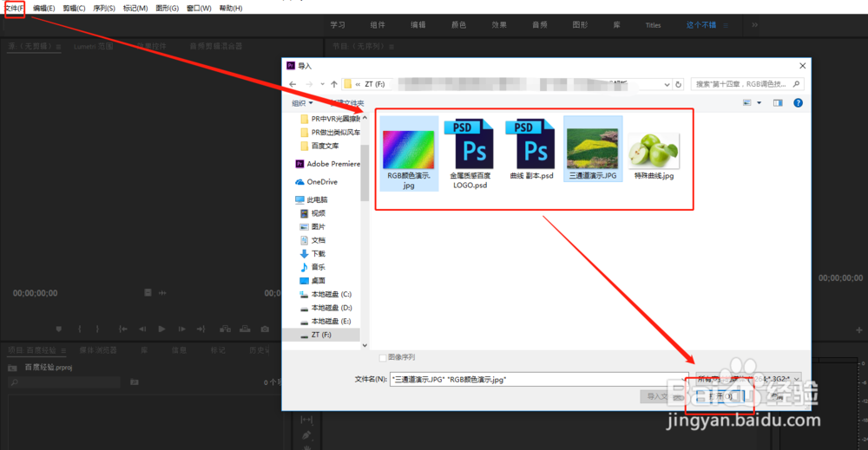The width and height of the screenshot is (868, 450).
Task: Open the 文件(F) menu in Premiere
Action: point(15,9)
